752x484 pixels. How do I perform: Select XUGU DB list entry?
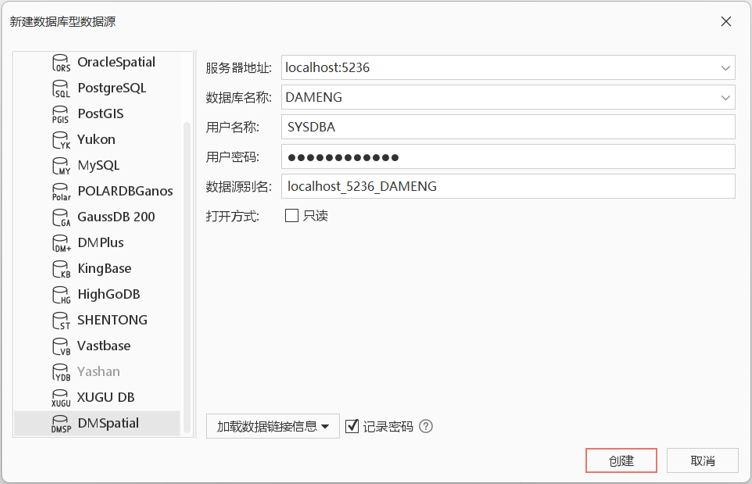(106, 397)
